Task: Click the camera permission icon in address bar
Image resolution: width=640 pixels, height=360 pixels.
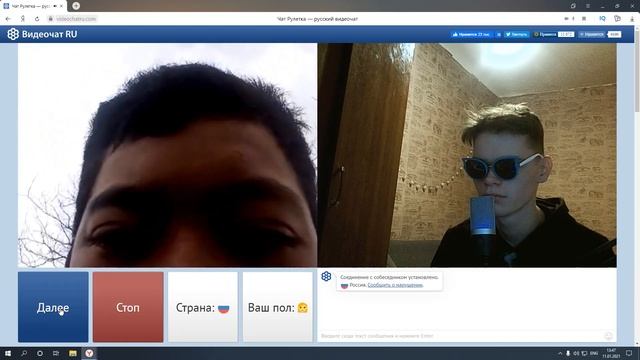Action: pos(566,19)
